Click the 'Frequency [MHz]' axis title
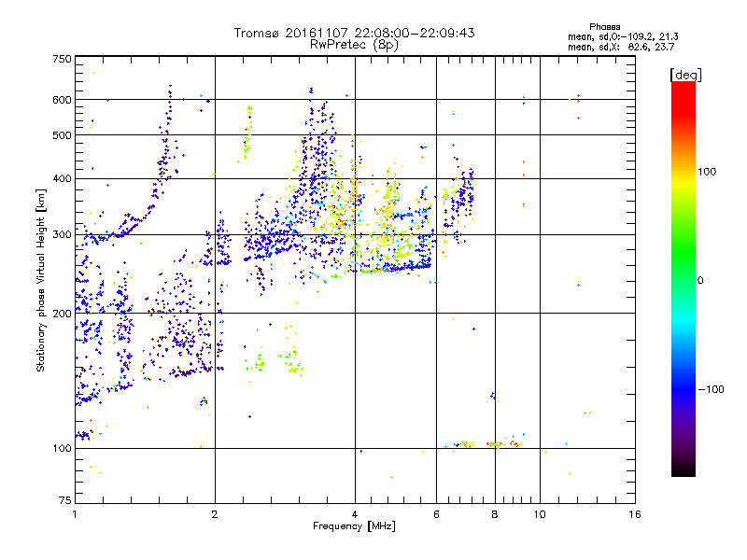Screen dimensions: 747x560 pyautogui.click(x=354, y=526)
